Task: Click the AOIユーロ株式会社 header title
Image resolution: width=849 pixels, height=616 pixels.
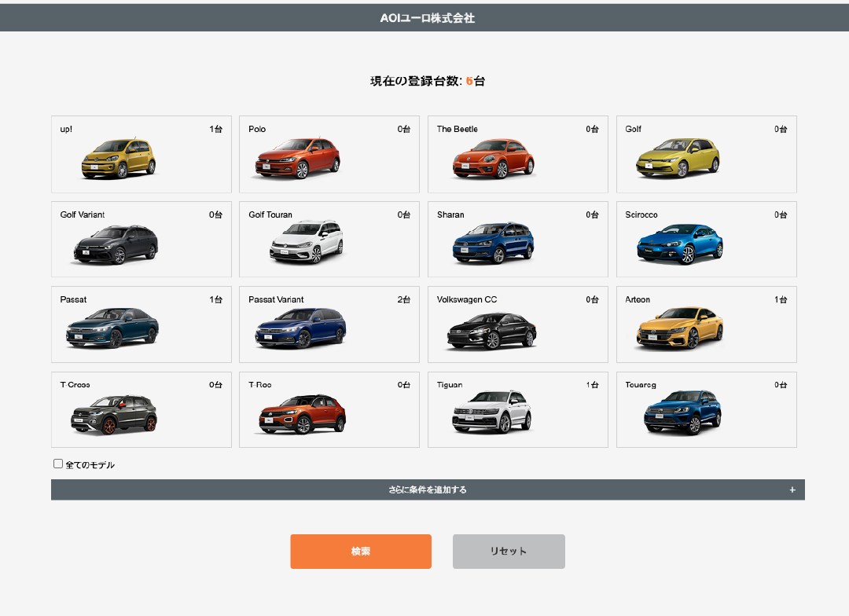Action: (x=427, y=18)
